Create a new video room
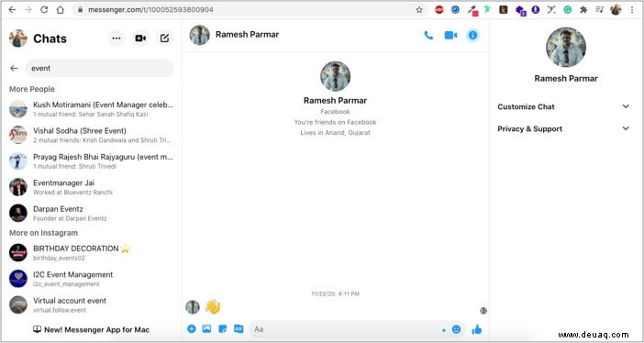The width and height of the screenshot is (644, 343). pyautogui.click(x=140, y=39)
